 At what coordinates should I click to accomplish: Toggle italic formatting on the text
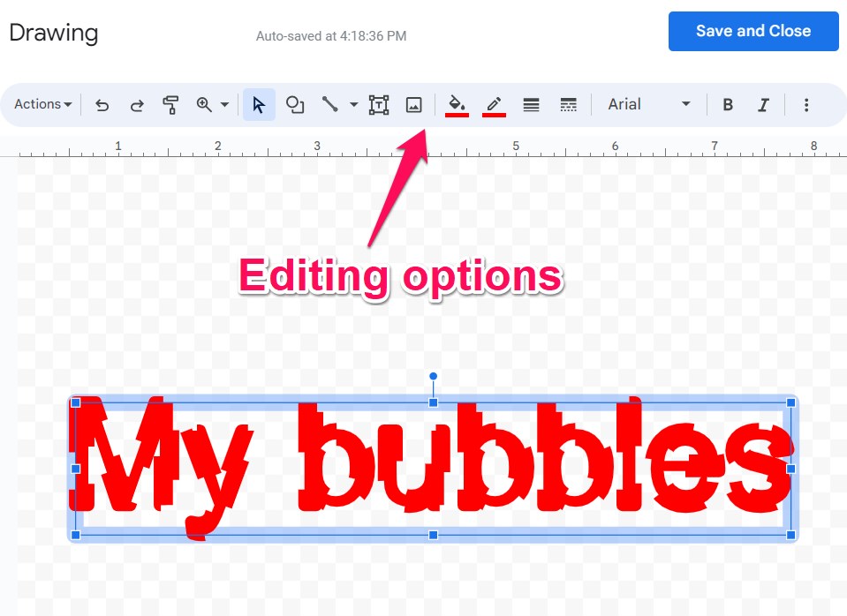click(x=763, y=104)
